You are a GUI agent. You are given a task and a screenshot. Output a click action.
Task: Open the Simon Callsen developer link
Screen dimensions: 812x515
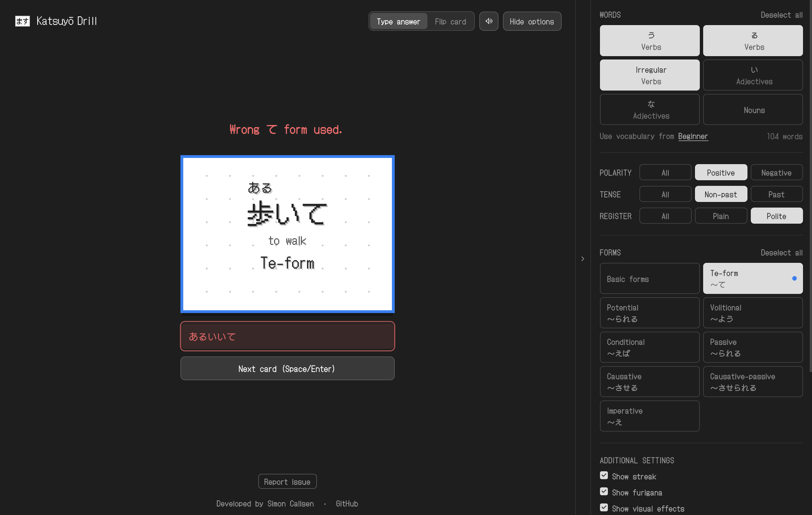290,504
